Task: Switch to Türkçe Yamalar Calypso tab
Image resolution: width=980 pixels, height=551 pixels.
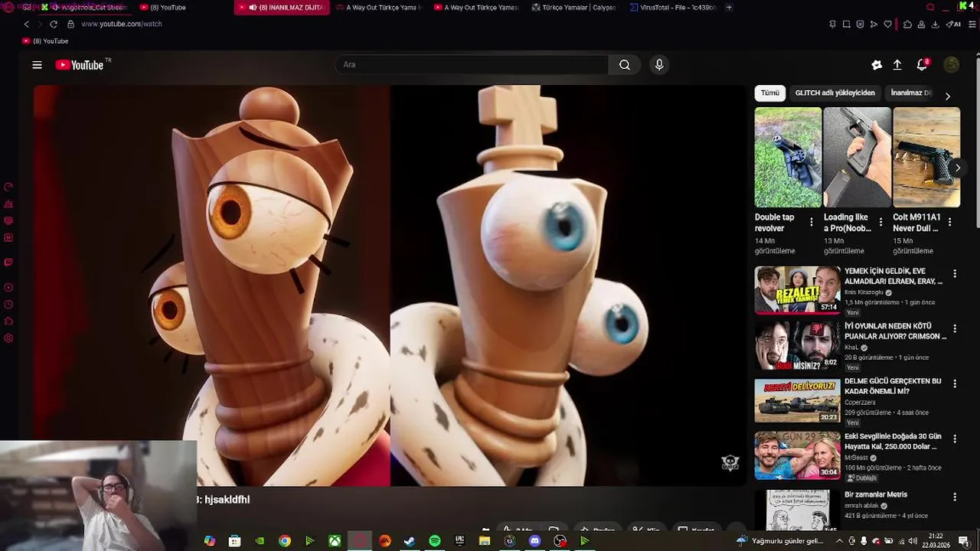Action: [573, 8]
